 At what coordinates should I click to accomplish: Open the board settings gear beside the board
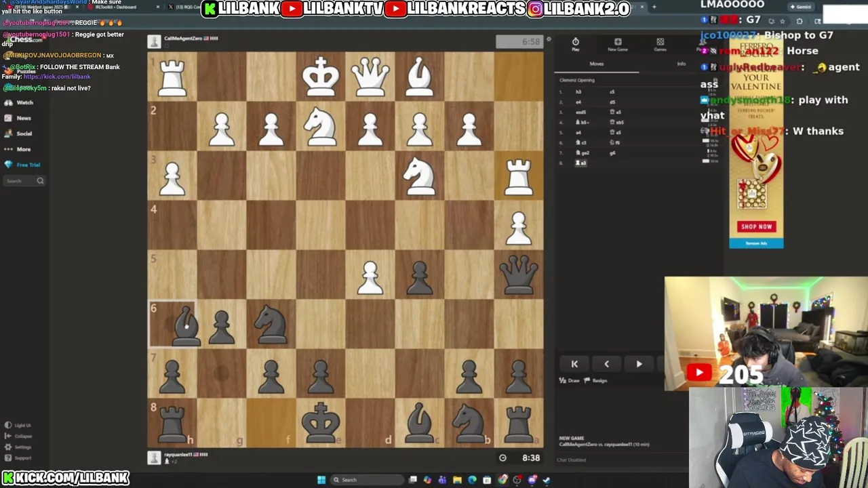549,40
